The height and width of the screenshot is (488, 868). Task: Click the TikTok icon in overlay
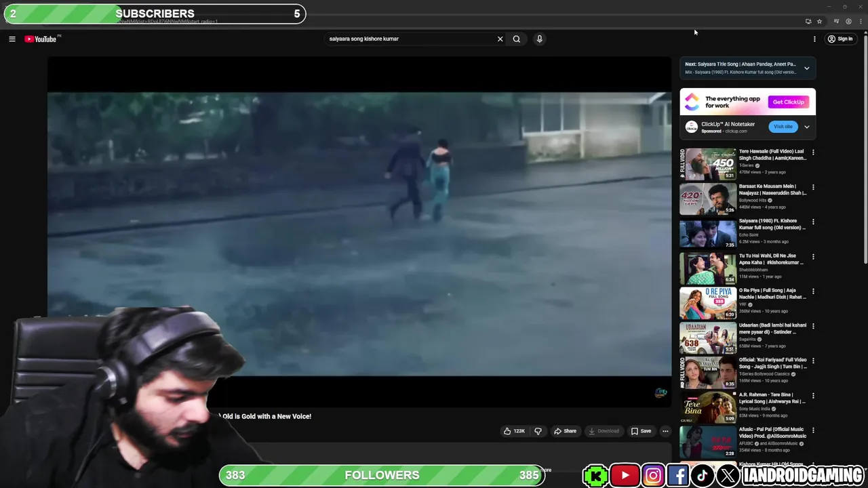703,476
